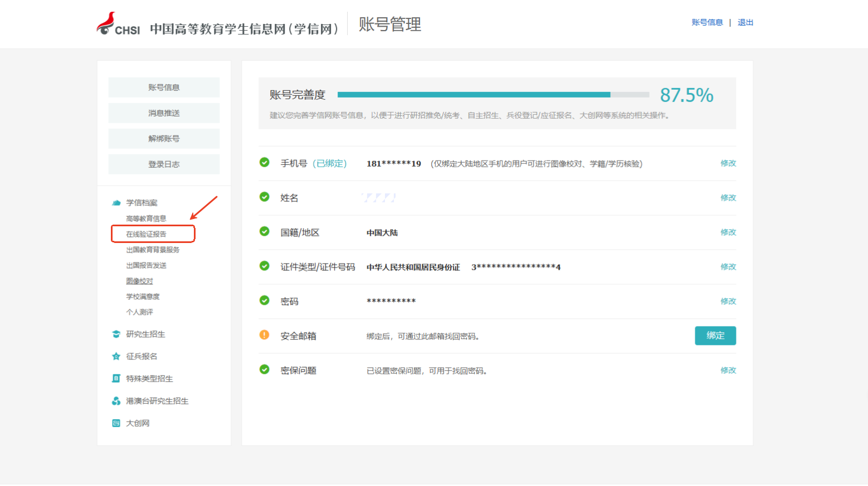Click the 学信档案 cloud icon

pos(116,203)
